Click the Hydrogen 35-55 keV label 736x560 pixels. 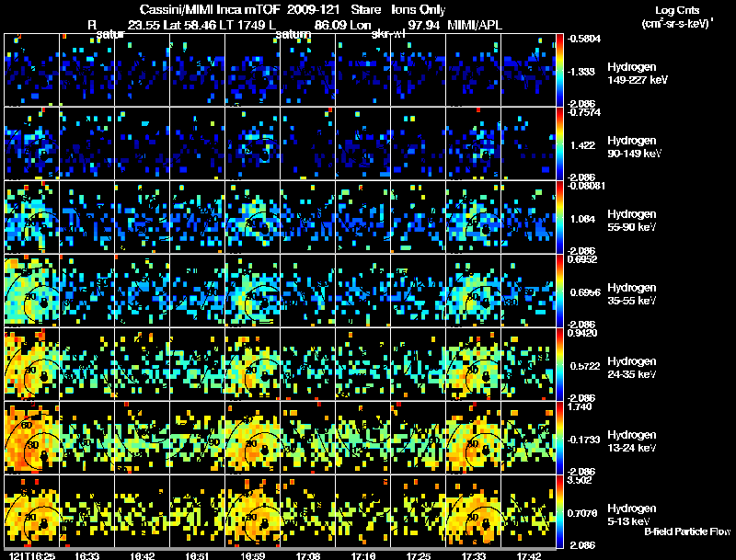[x=632, y=294]
